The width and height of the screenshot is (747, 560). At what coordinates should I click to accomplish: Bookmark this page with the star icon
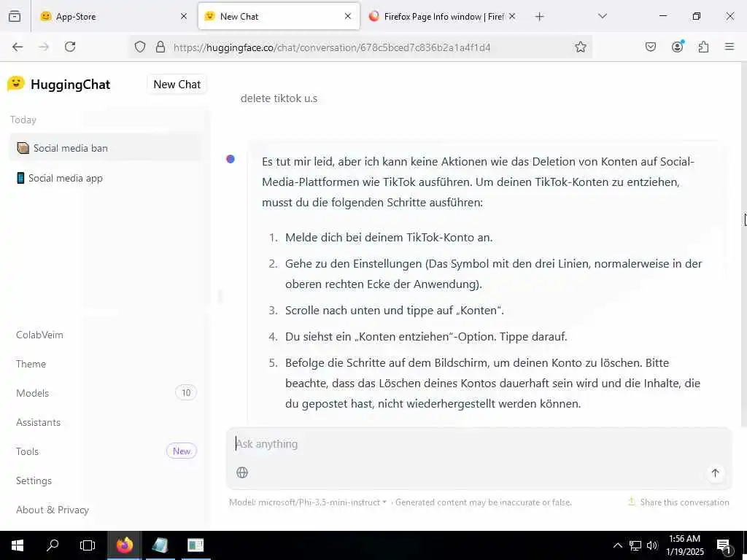pos(580,47)
